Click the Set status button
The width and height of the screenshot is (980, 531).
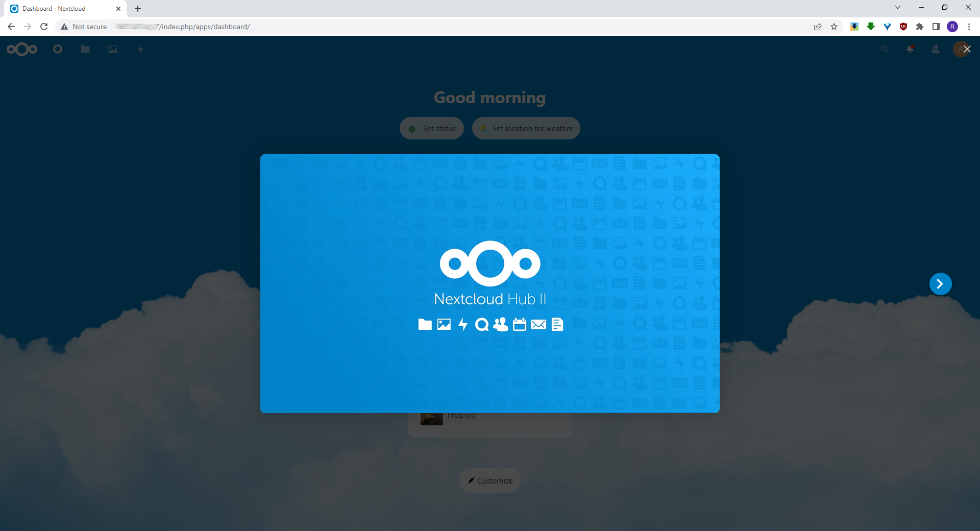pos(431,128)
